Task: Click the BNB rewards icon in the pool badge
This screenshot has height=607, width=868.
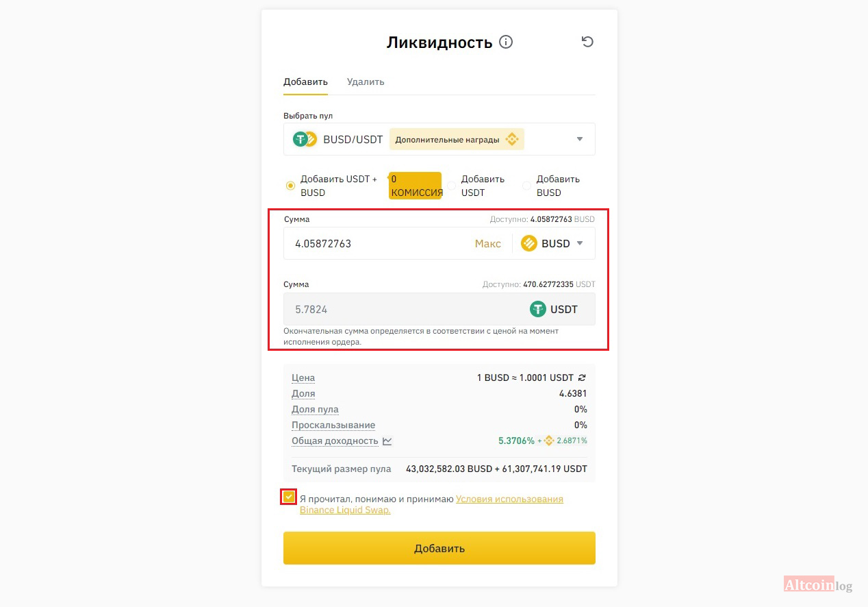Action: tap(512, 140)
